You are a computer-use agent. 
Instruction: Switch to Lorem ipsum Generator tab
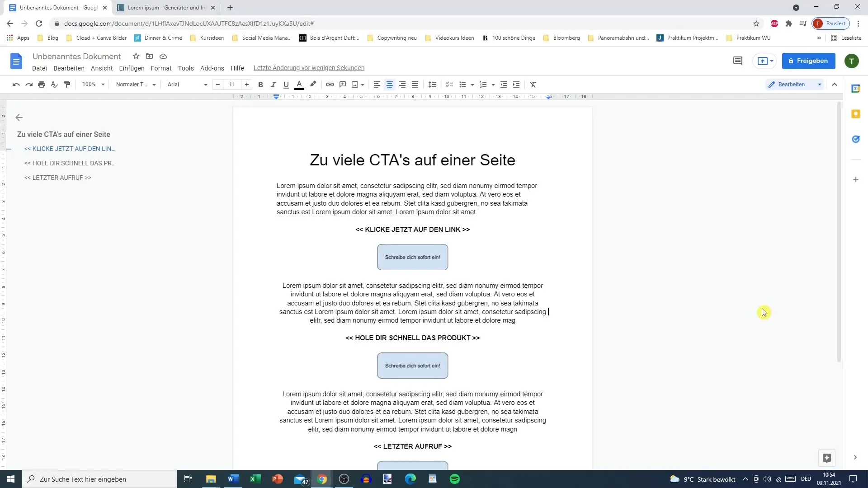[x=166, y=8]
